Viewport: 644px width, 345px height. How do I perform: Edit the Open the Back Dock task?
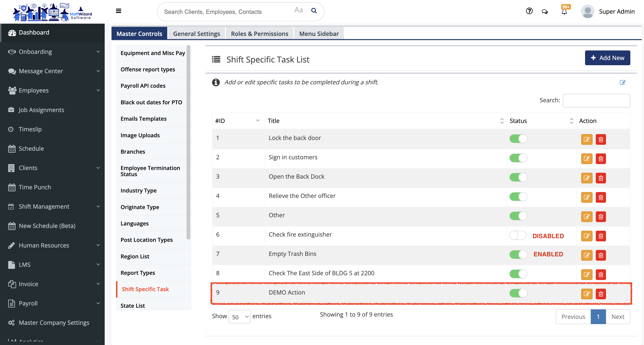586,178
